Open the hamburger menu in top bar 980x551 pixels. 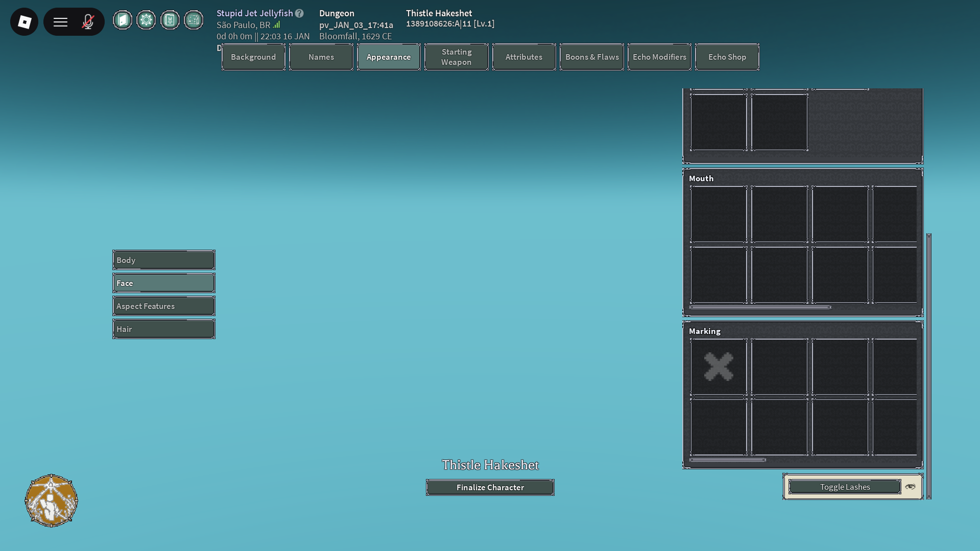(60, 21)
